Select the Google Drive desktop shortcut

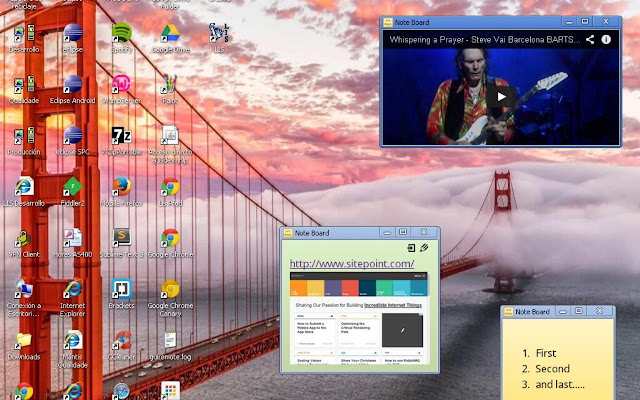pos(170,34)
